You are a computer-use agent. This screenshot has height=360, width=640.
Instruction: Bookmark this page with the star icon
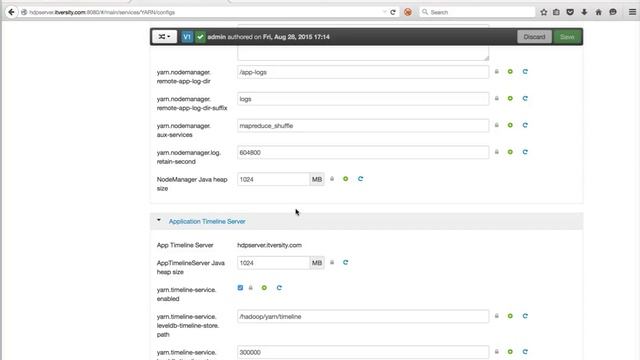click(544, 12)
